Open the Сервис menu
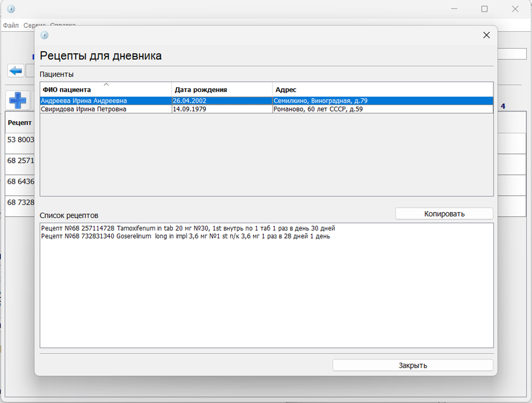 coord(33,26)
